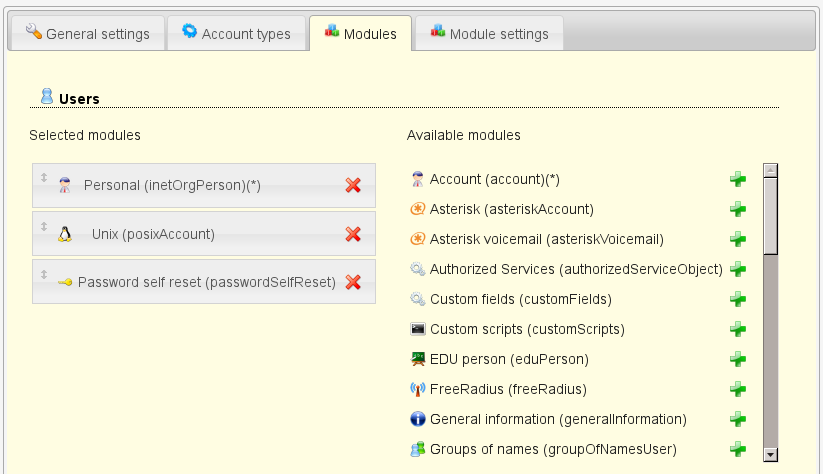Add Authorized Services module via plus icon
The image size is (823, 474).
(x=738, y=269)
